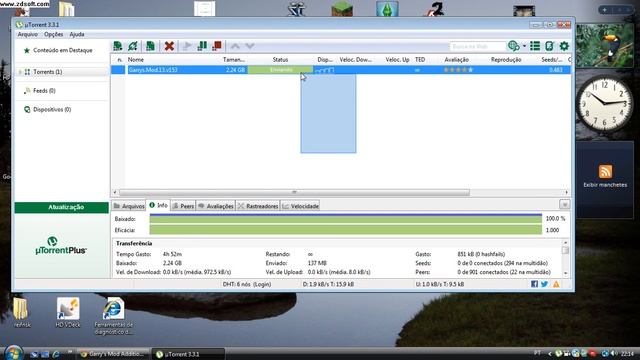Switch to the Info tab
Screen dimensions: 640x360
(x=158, y=205)
